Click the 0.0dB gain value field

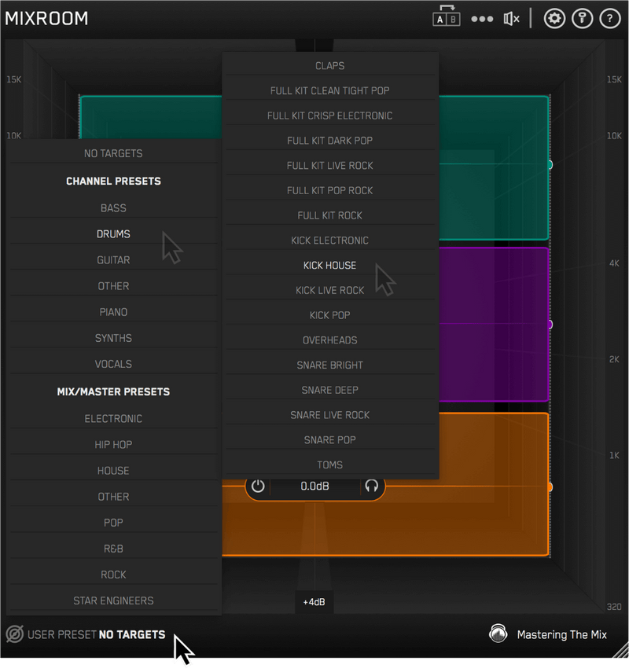314,486
